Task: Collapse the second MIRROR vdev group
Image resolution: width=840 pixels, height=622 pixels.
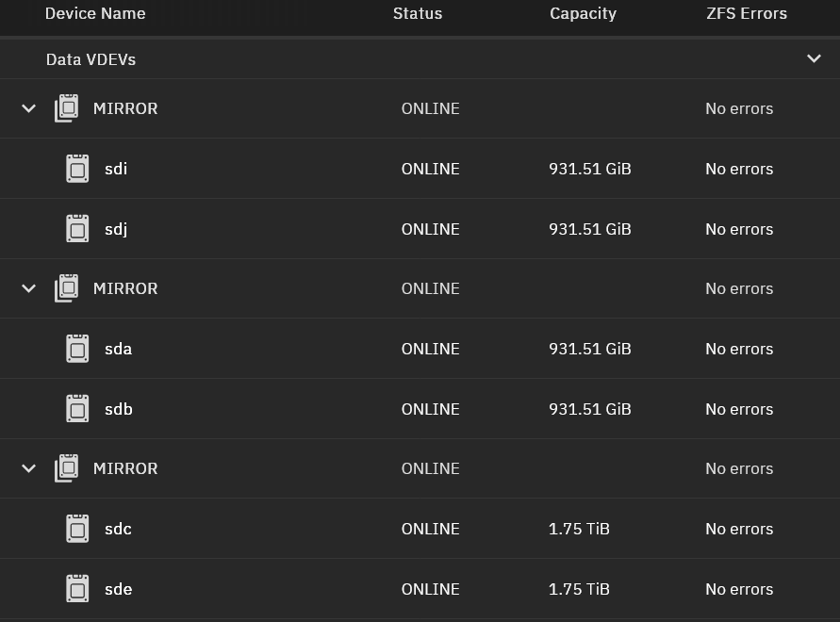Action: point(28,288)
